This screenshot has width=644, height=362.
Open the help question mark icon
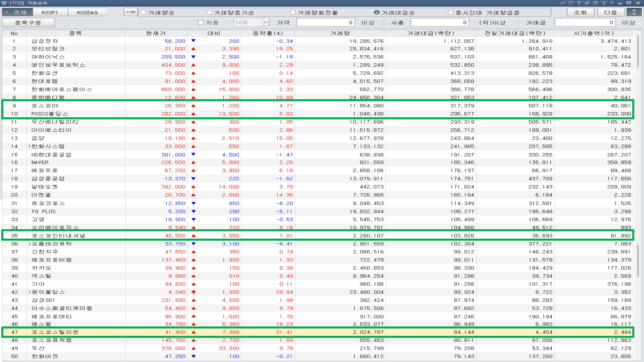[x=611, y=3]
